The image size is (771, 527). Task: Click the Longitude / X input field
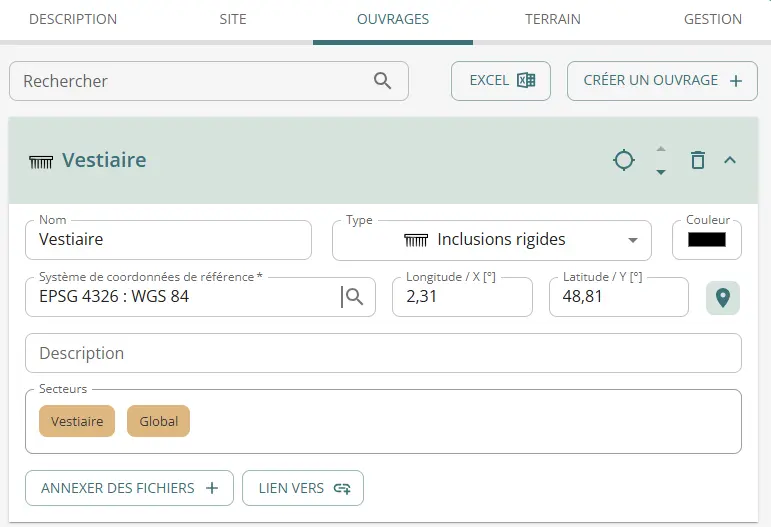pos(462,297)
